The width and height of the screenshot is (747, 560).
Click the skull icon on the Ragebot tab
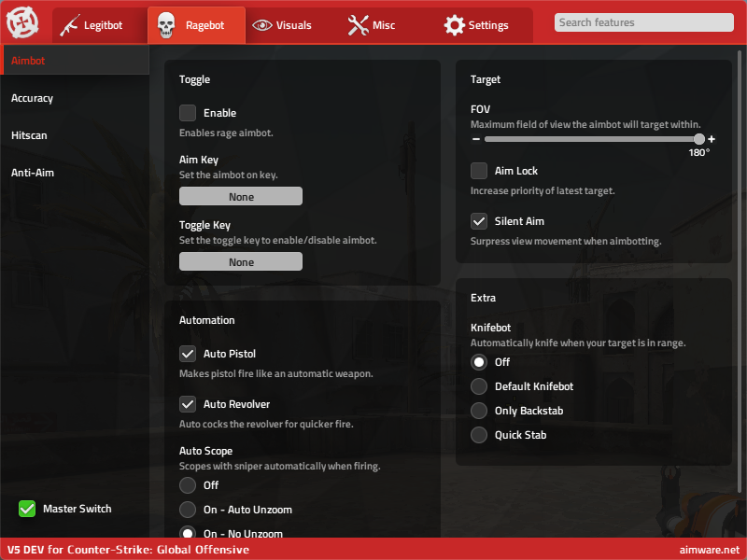click(166, 25)
